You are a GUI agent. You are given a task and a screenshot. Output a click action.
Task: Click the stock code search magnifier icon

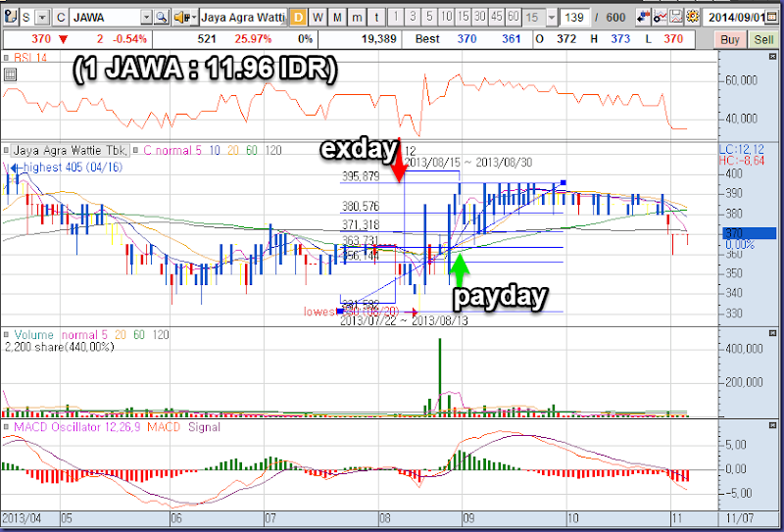click(162, 18)
